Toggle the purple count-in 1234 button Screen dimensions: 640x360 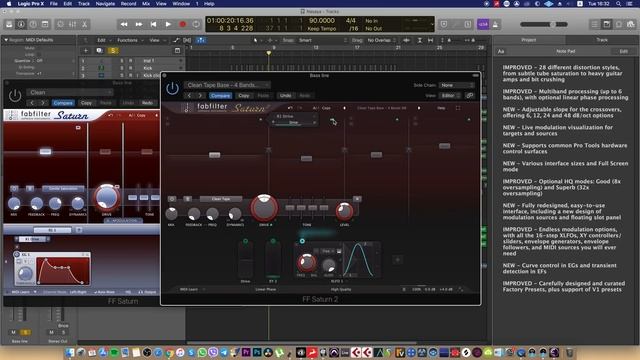483,24
